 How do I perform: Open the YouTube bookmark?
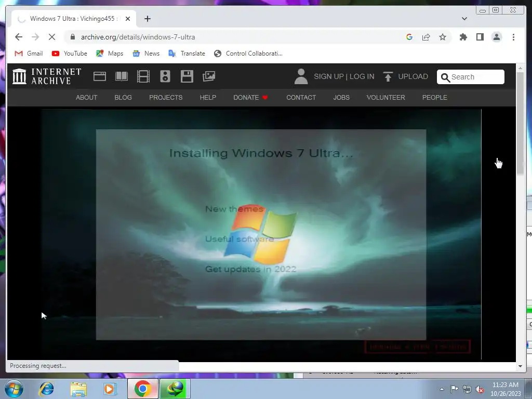[x=70, y=54]
